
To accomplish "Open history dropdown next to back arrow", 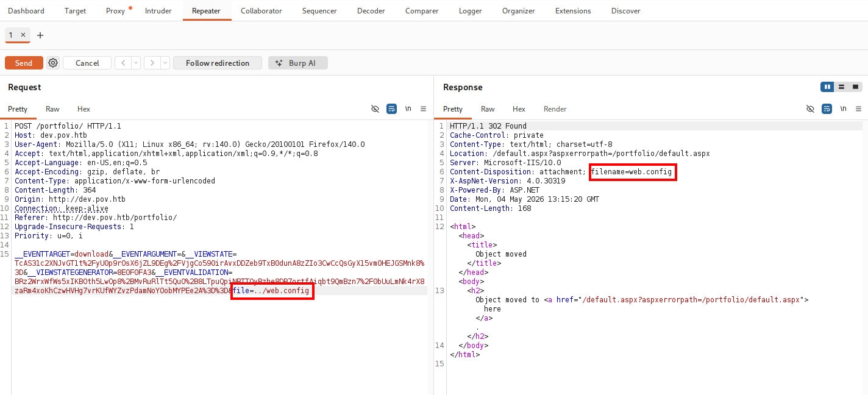I will 135,63.
